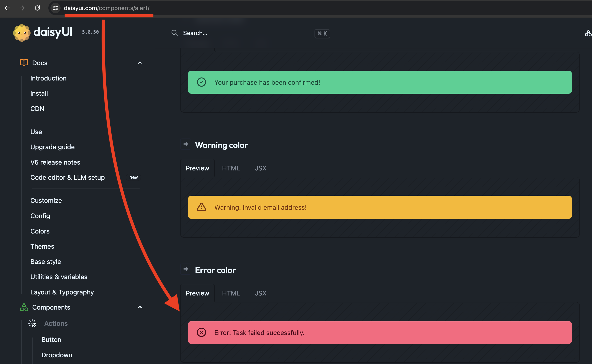
Task: Click the search magnifier icon
Action: (174, 33)
